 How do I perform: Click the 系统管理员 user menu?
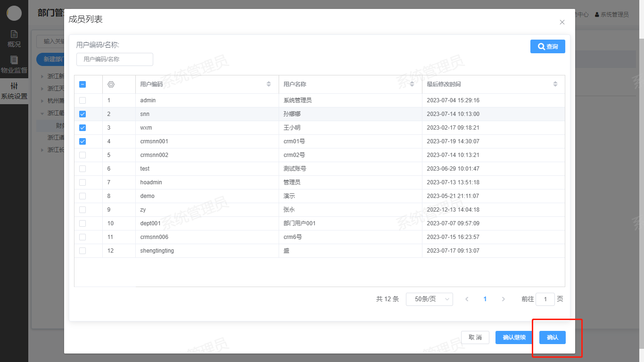[612, 15]
